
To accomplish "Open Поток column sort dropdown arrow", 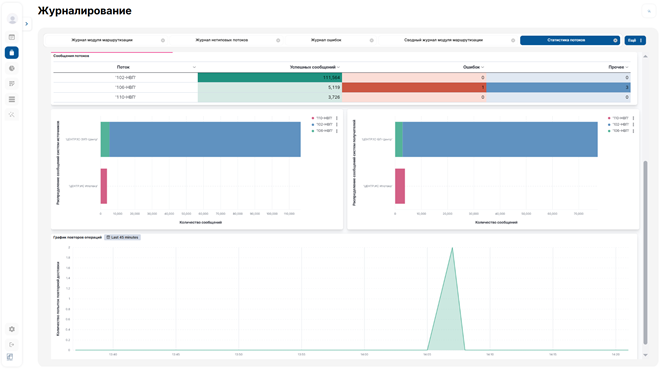I will (194, 67).
